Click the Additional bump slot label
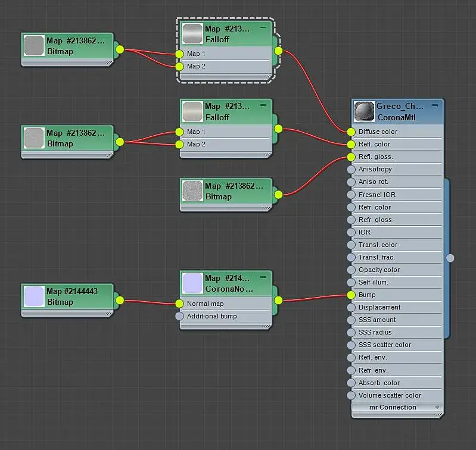The width and height of the screenshot is (476, 450). point(212,316)
